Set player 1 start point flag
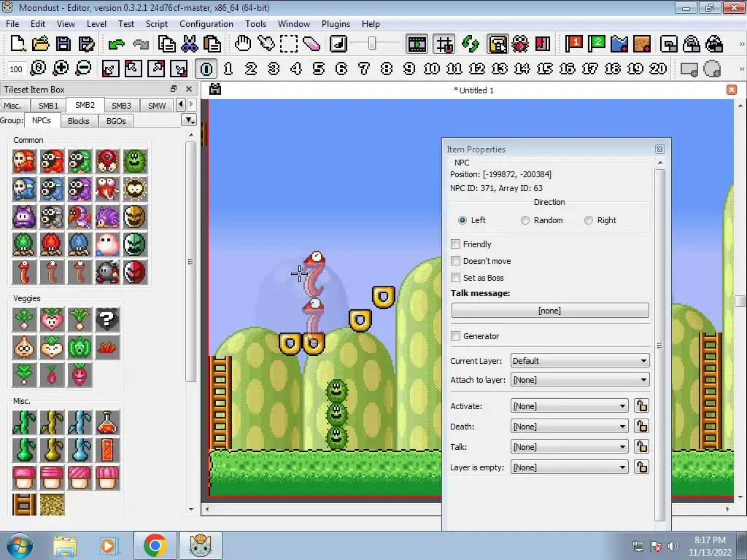 (574, 44)
